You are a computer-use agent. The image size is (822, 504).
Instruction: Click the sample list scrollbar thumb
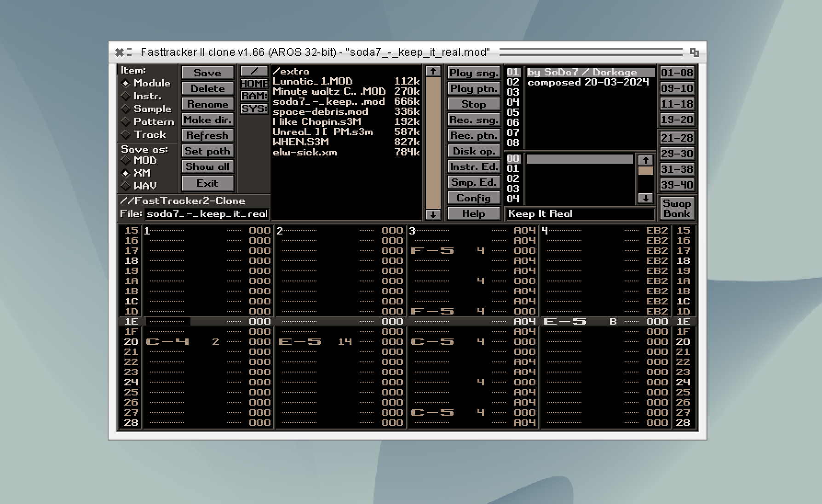[645, 171]
